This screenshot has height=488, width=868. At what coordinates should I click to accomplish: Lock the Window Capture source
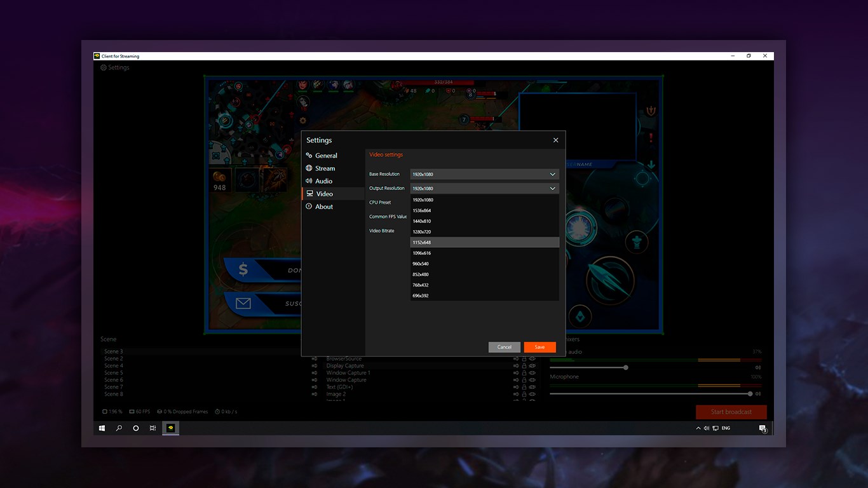[524, 380]
